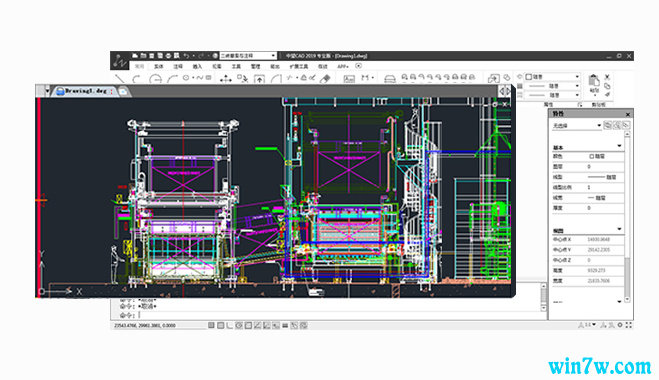Click the text annotation tool icon
This screenshot has width=659, height=380.
(349, 79)
